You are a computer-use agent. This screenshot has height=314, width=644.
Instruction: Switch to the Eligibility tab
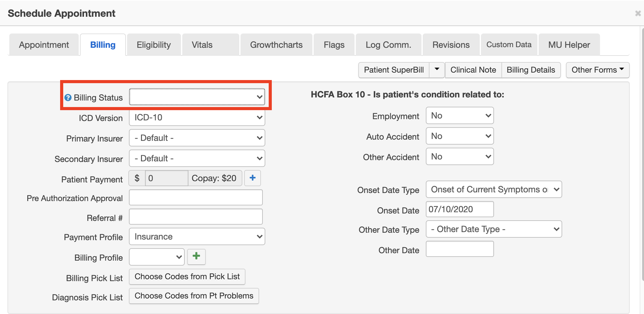[x=154, y=45]
